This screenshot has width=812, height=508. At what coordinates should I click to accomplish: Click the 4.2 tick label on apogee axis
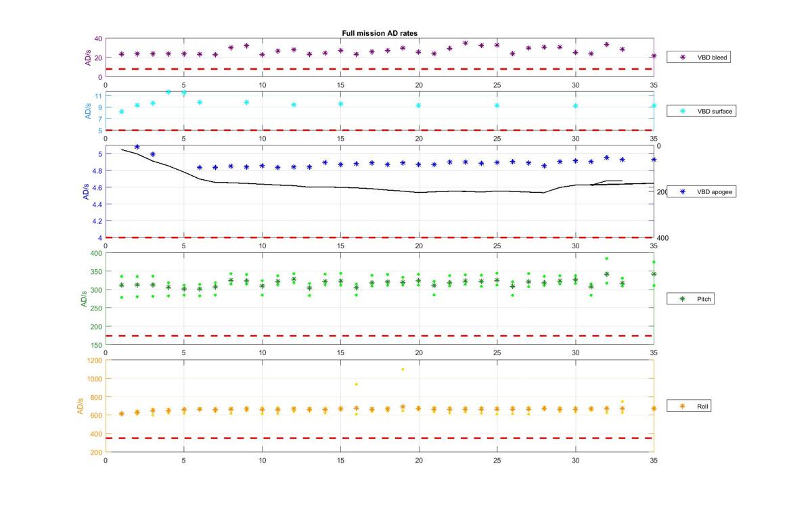point(97,221)
